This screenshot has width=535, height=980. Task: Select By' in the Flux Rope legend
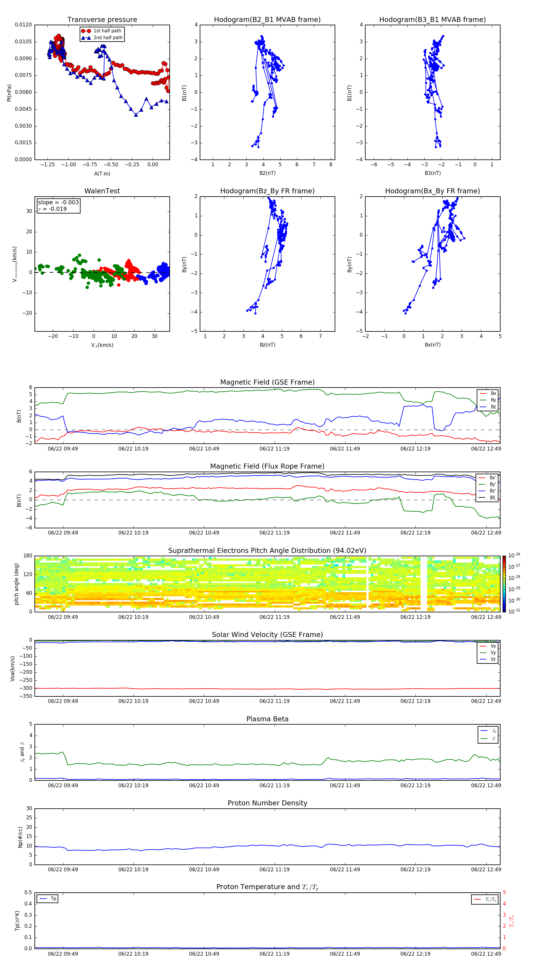(x=487, y=484)
